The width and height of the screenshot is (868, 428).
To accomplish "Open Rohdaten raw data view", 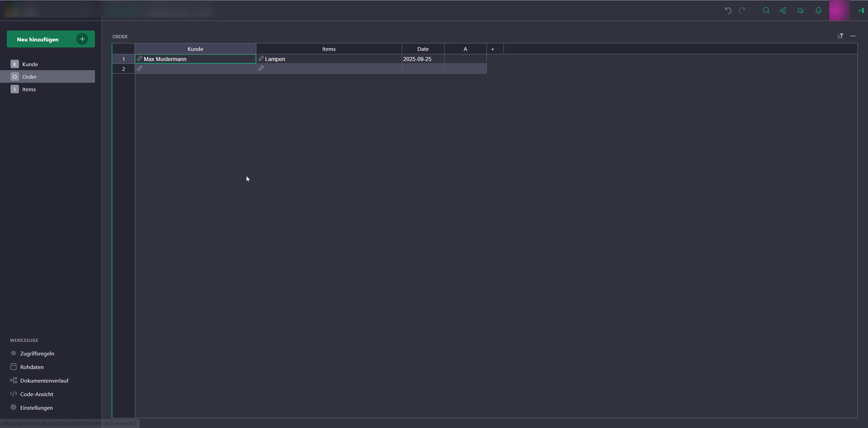I will pos(32,367).
